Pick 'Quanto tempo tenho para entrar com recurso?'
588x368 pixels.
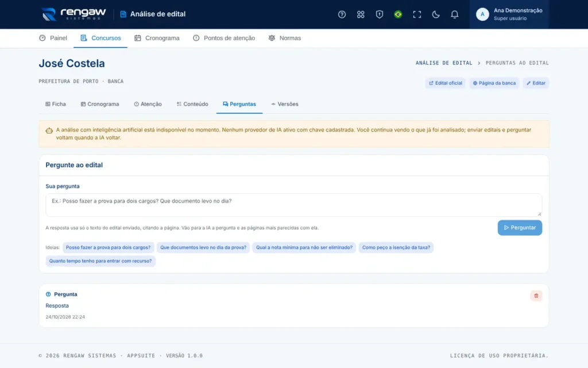point(100,261)
